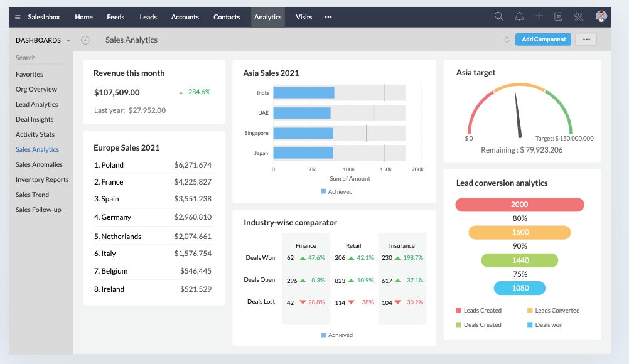Click the 'Remaining : $ 79,923,206' text
Viewport: 629px width, 364px height.
[522, 150]
